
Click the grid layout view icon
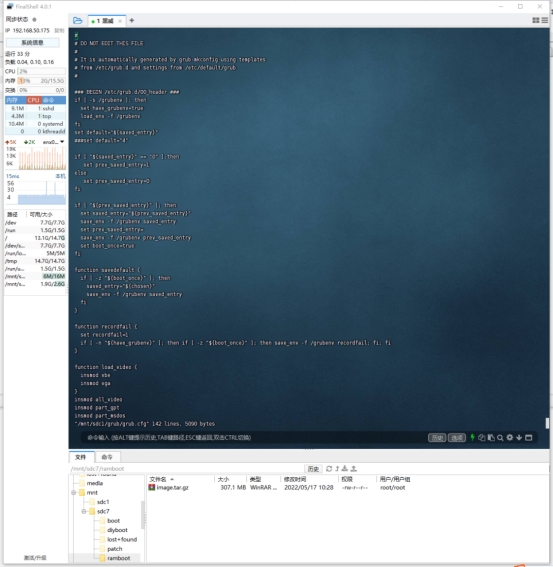click(536, 20)
